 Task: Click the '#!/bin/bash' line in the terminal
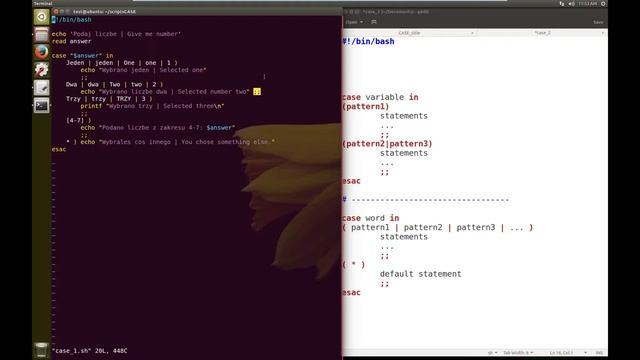pyautogui.click(x=71, y=20)
